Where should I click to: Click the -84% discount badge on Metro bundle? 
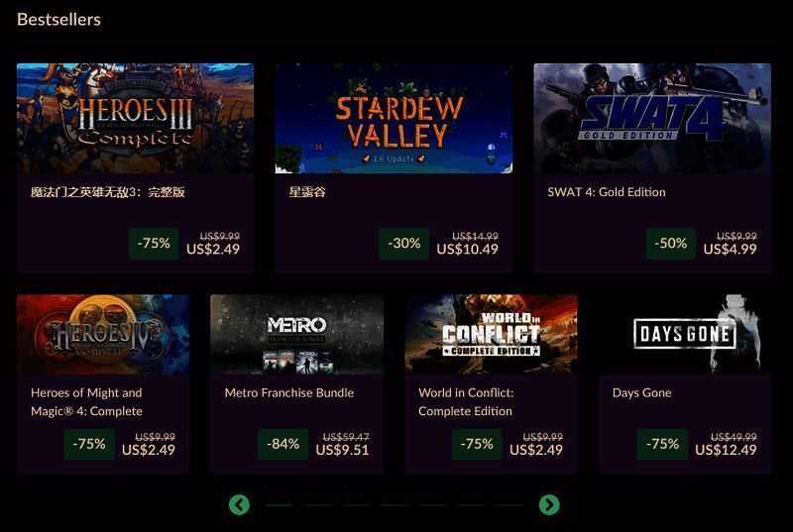[283, 444]
